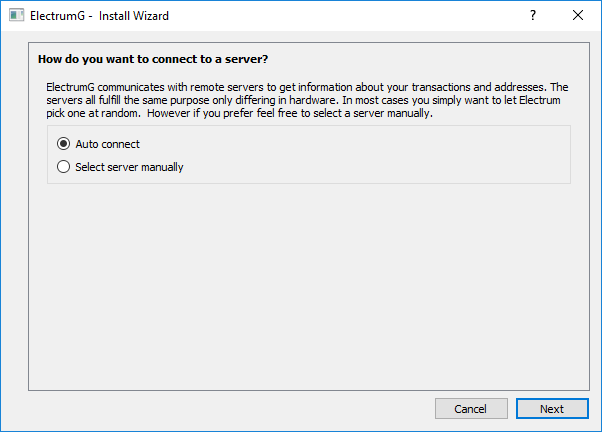
Task: Click blank footer area left of Cancel button
Action: [220, 409]
